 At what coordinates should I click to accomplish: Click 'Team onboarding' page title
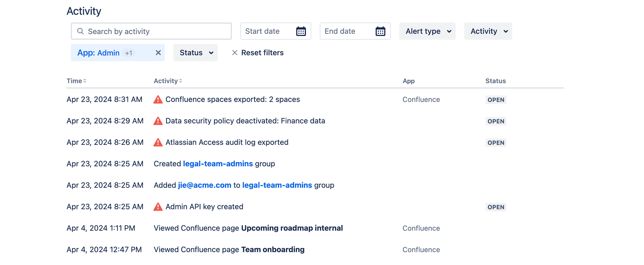click(273, 250)
